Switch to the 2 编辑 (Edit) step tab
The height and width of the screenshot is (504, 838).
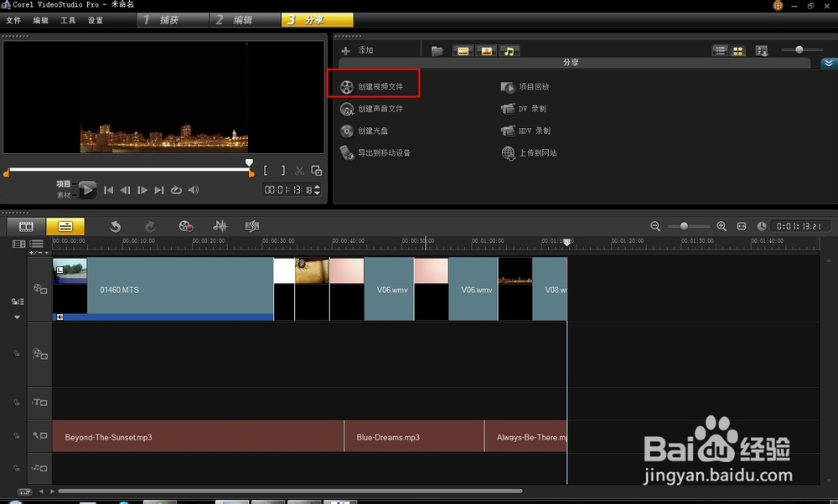(x=245, y=20)
